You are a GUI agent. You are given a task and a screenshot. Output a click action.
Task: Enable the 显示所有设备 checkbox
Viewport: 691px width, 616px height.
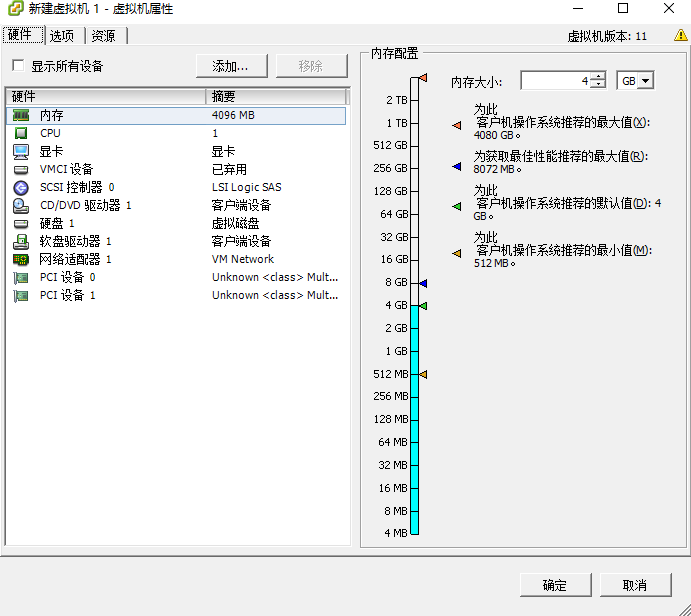pos(19,66)
